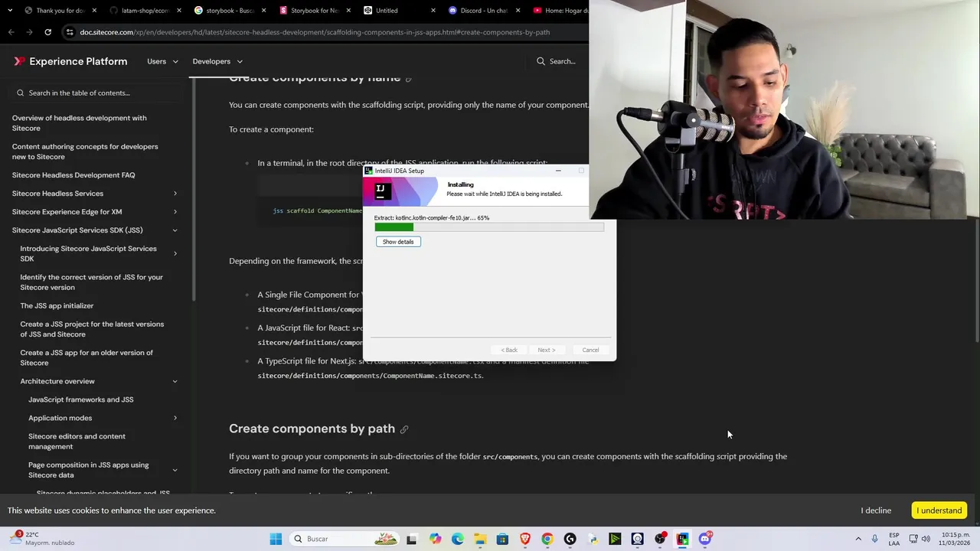Open Logitech G Hub from the taskbar
This screenshot has width=980, height=551.
[570, 539]
